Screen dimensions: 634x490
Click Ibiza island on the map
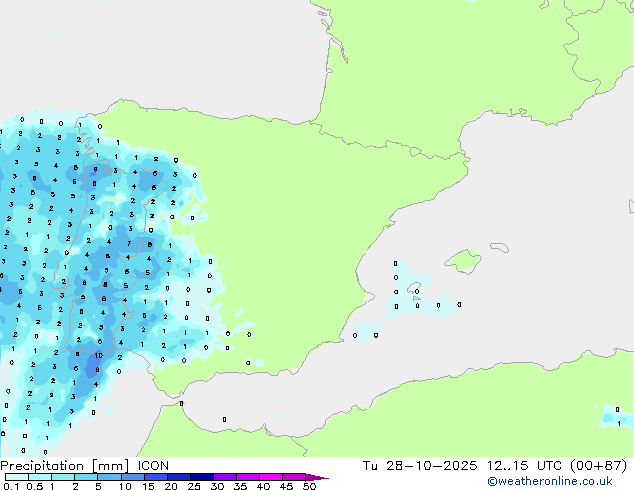(413, 289)
